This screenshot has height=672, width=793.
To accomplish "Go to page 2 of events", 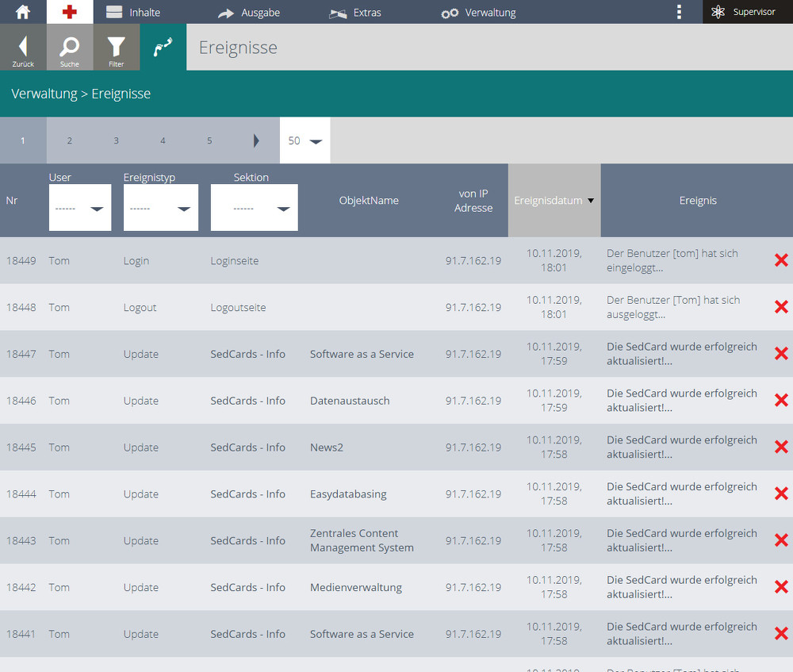I will coord(70,140).
